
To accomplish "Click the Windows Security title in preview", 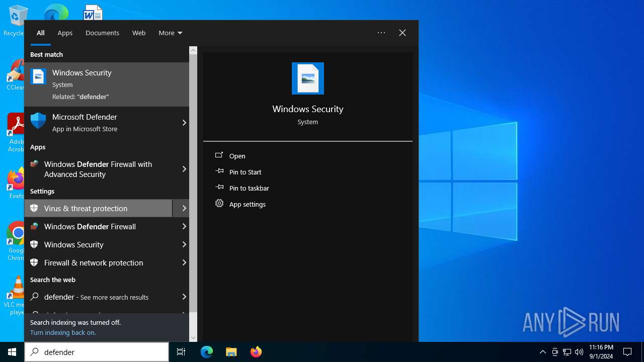I will click(308, 109).
